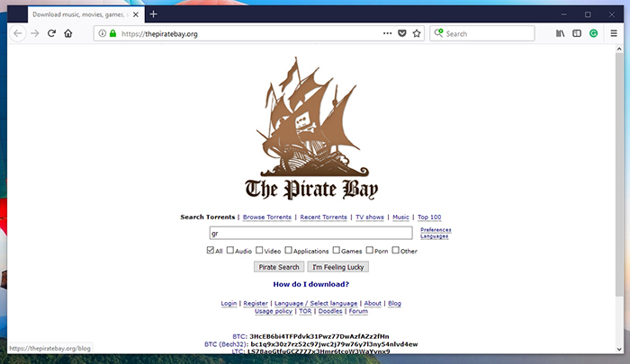630x364 pixels.
Task: Open the Forum link
Action: 358,311
